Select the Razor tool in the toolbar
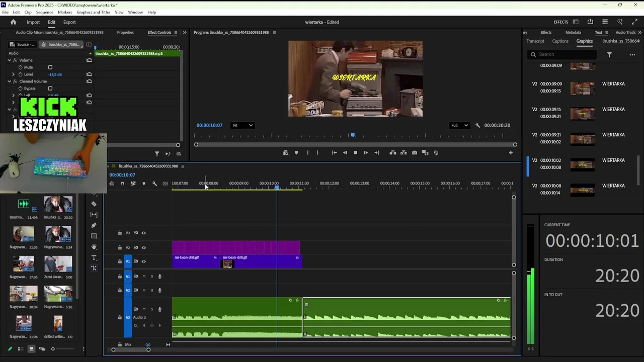644x362 pixels. coord(94,204)
